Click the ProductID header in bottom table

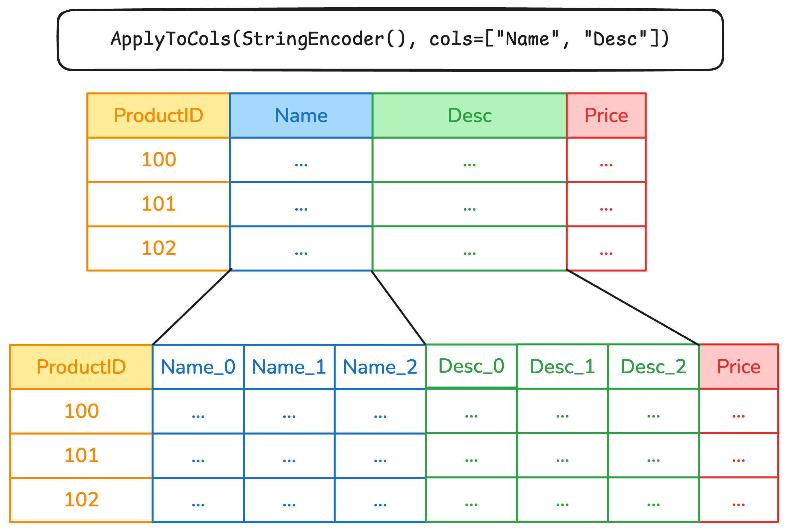coord(81,367)
